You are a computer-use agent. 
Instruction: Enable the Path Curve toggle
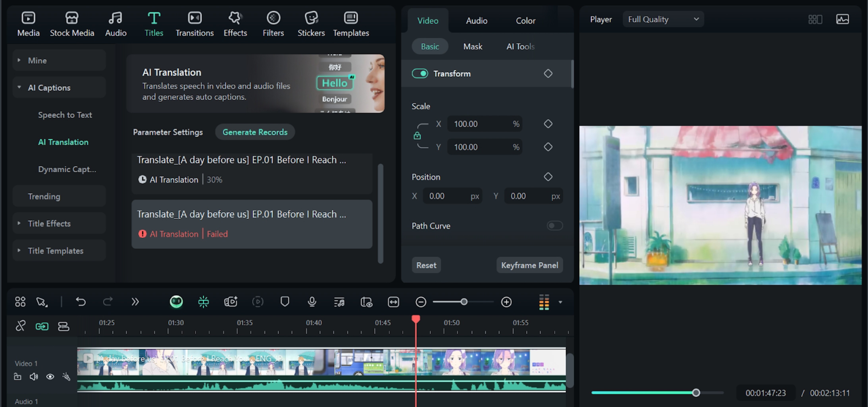[555, 226]
